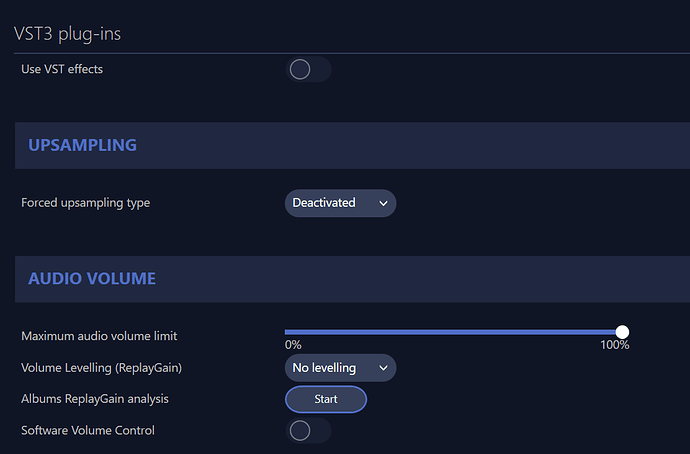Select the UPSAMPLING section header
Screen dimensions: 690x454
coord(82,145)
